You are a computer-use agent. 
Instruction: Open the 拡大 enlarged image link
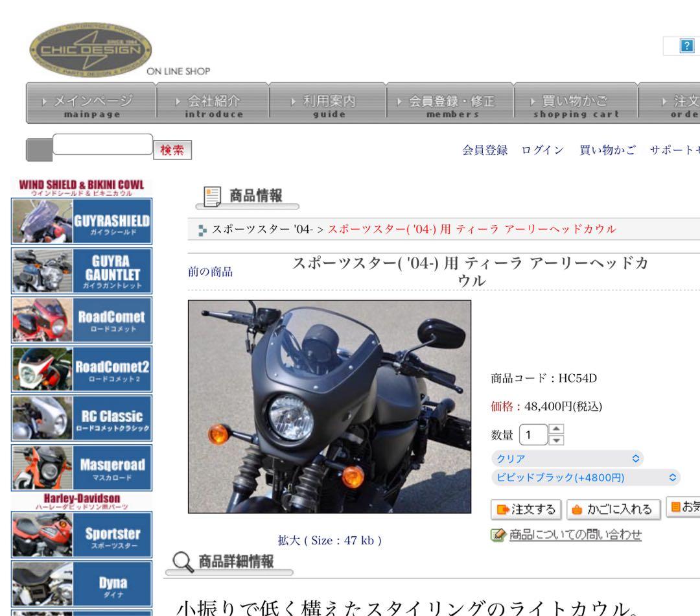tap(290, 539)
